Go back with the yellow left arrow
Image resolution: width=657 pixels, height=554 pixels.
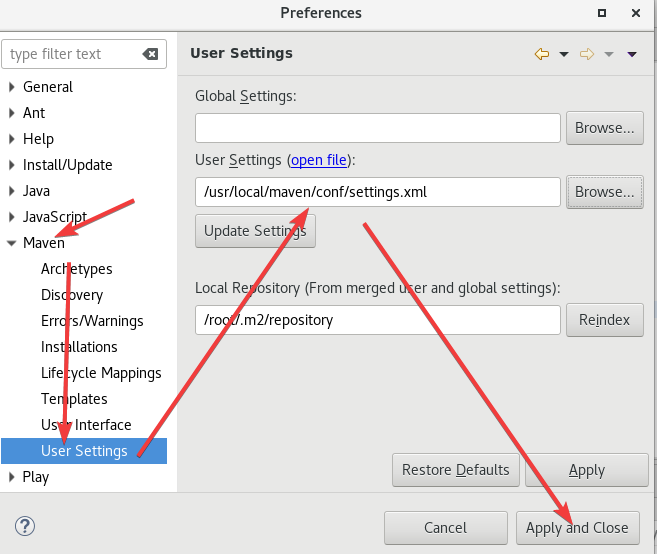(x=542, y=54)
